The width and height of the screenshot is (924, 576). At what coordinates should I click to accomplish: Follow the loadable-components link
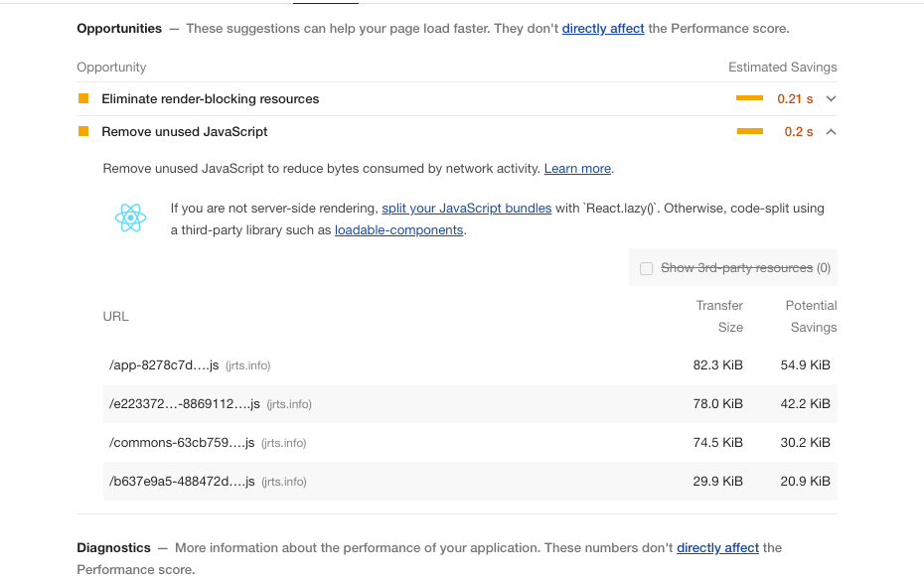click(398, 230)
